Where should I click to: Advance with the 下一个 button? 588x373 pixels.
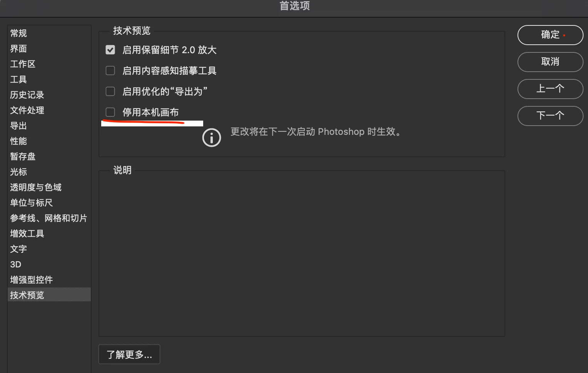550,116
